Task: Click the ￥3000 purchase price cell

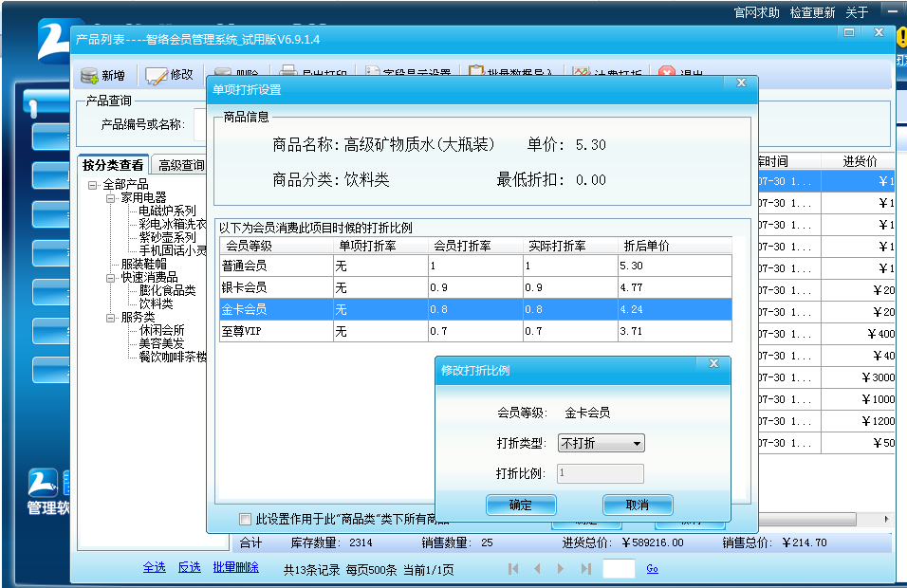Action: (x=859, y=377)
